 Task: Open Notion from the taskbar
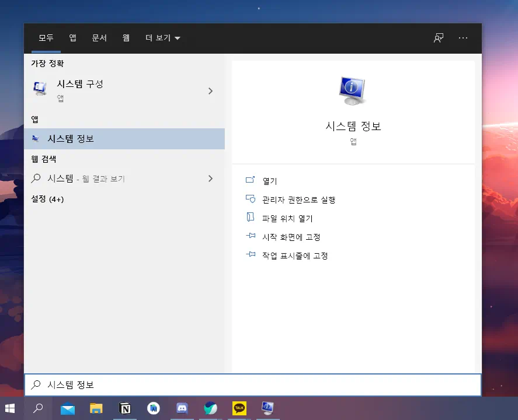[124, 408]
